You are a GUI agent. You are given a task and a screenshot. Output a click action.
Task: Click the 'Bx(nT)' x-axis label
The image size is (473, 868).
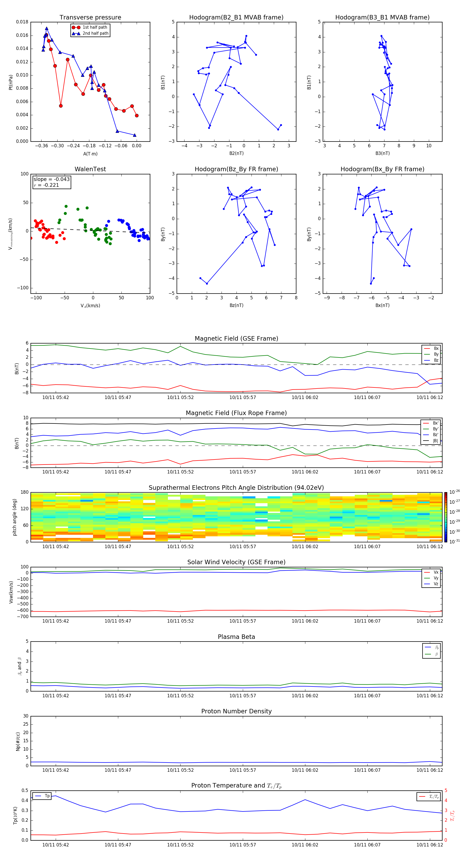click(x=382, y=305)
